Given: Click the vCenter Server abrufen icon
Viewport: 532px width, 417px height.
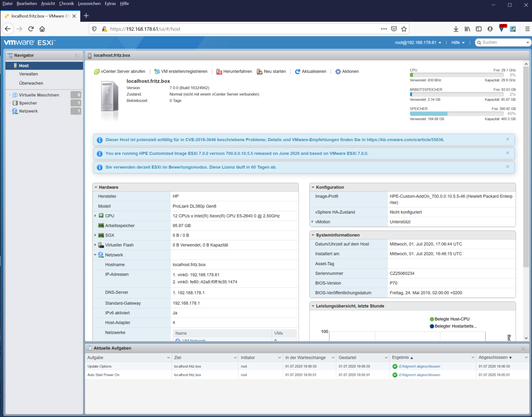Looking at the screenshot, I should (x=96, y=71).
